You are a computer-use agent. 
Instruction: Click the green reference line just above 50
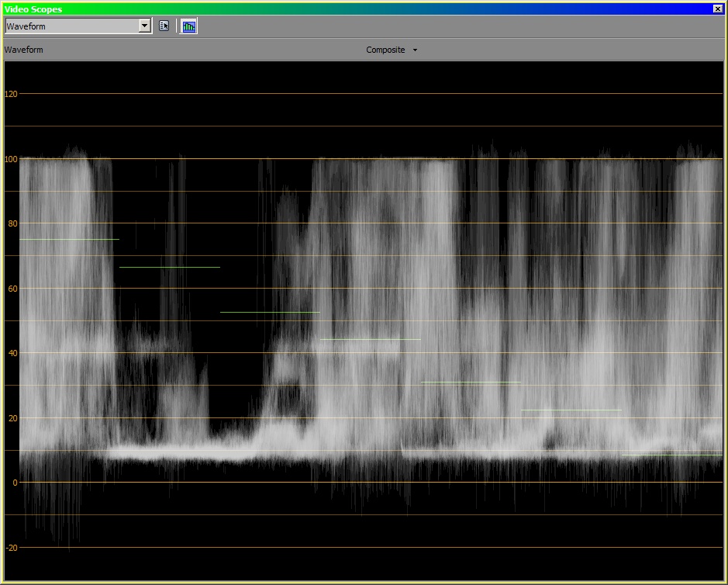[x=270, y=312]
